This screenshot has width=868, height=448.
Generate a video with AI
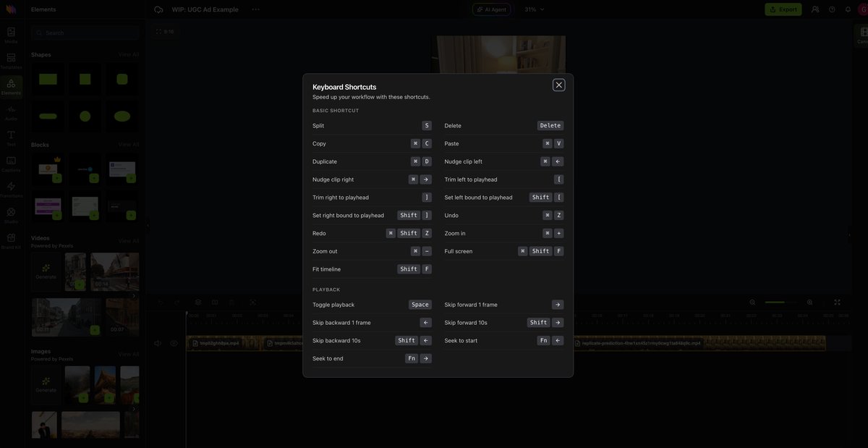tap(46, 271)
